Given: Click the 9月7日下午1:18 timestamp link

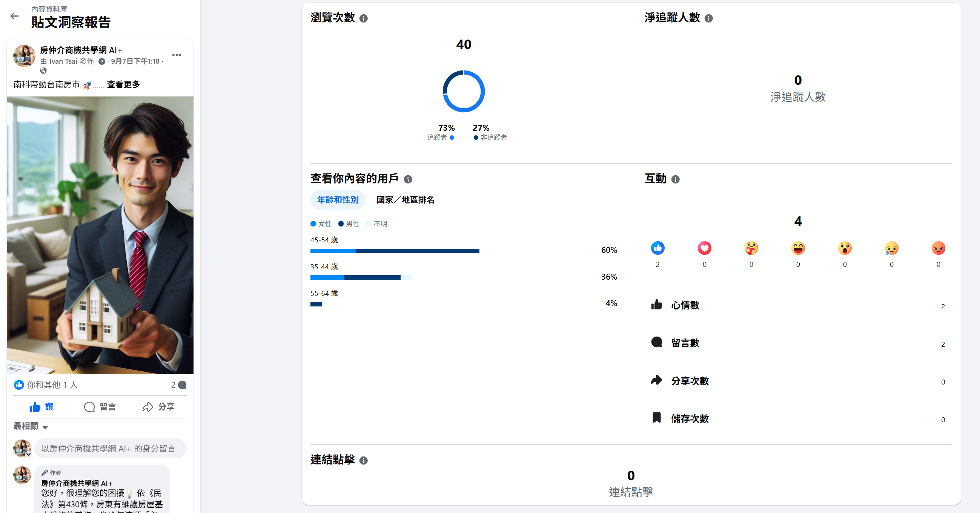Looking at the screenshot, I should point(135,61).
